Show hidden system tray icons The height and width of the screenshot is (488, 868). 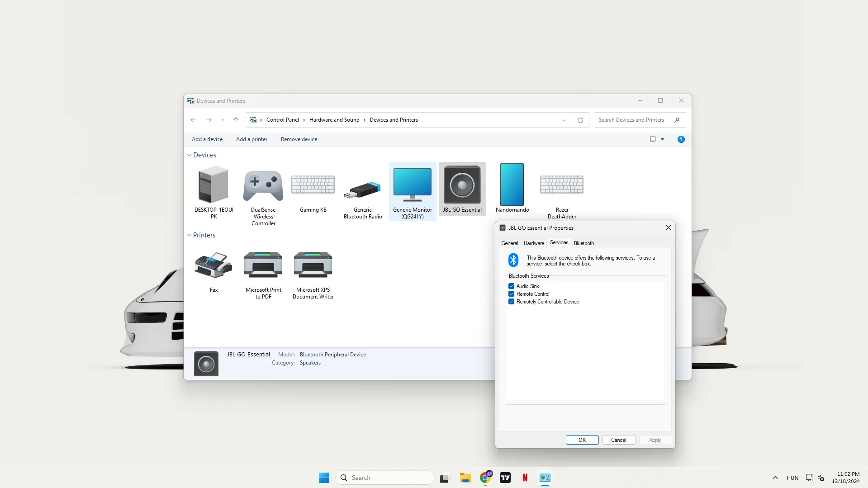coord(775,478)
